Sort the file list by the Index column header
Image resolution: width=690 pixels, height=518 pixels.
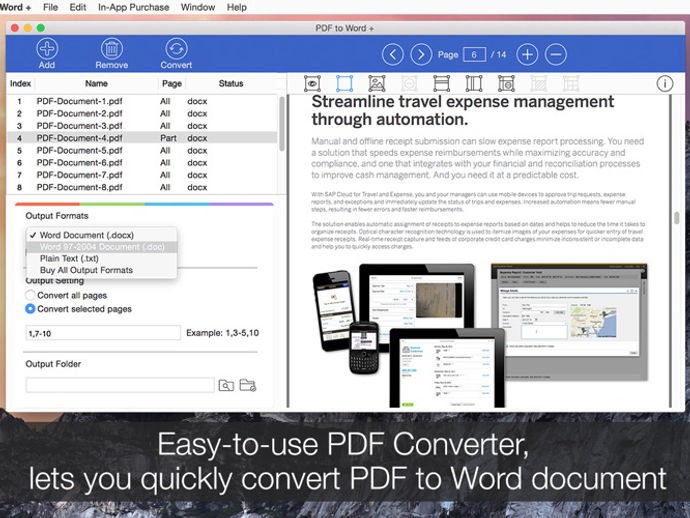point(20,83)
